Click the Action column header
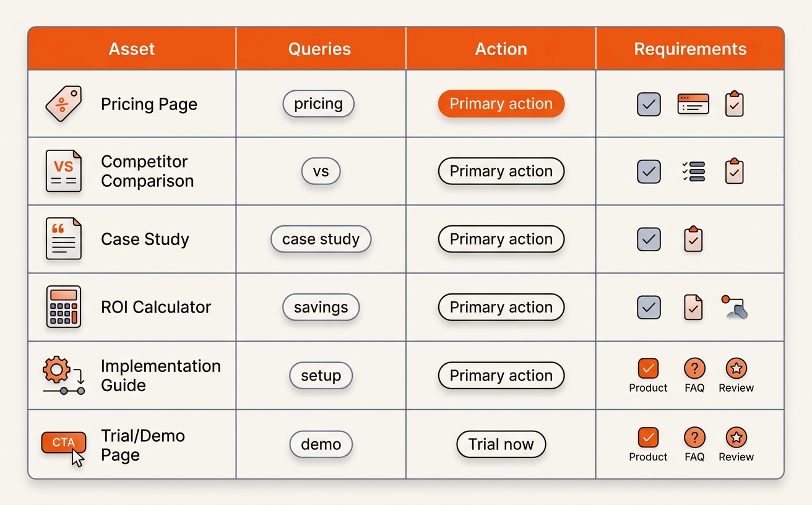 coord(501,49)
